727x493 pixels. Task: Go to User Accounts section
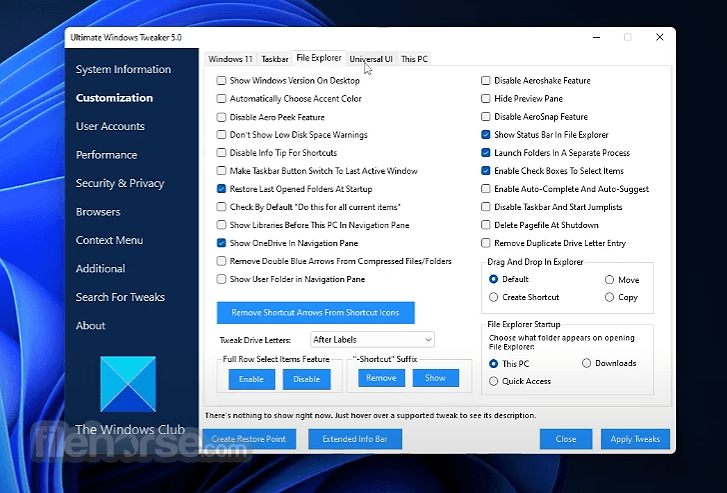click(110, 126)
